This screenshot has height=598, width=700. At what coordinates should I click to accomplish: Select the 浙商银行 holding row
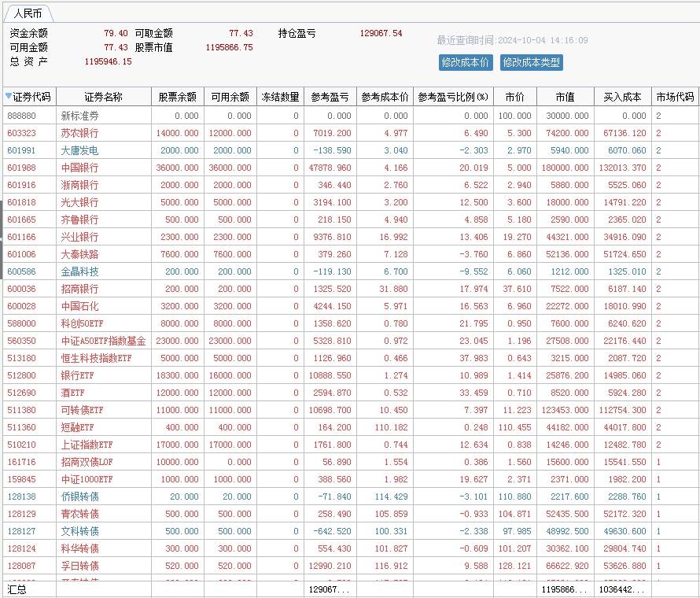pyautogui.click(x=350, y=185)
